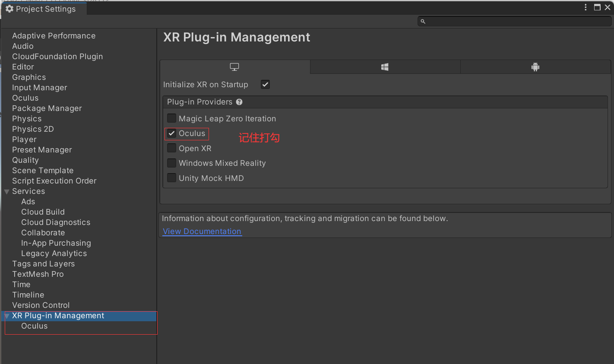Open the window options three-dot menu
614x364 pixels.
pyautogui.click(x=586, y=7)
